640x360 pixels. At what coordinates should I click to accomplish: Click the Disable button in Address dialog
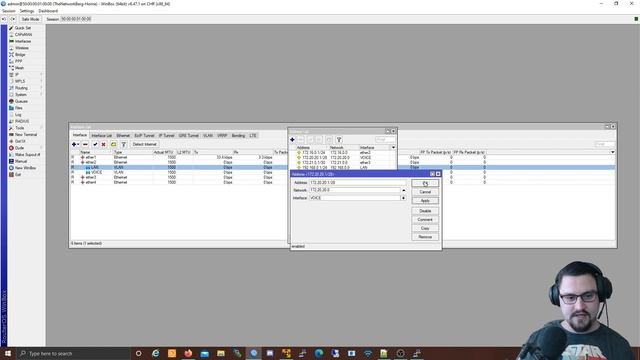pyautogui.click(x=425, y=211)
